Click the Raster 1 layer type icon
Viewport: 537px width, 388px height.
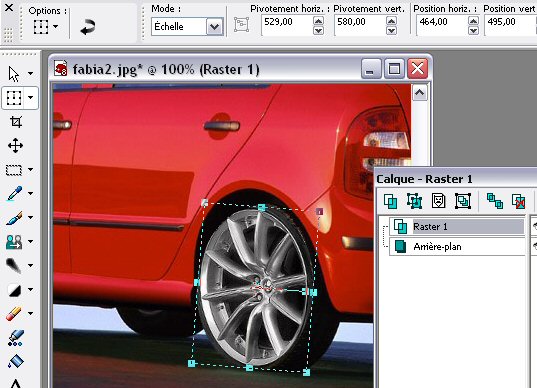(400, 227)
